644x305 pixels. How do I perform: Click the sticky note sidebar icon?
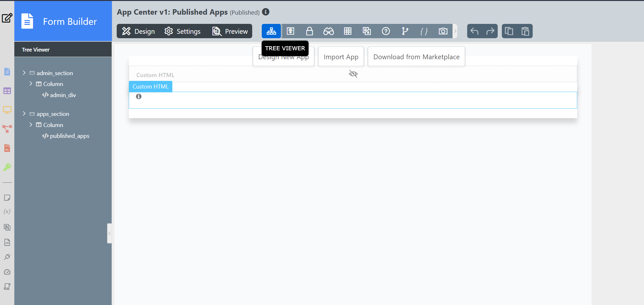[7, 198]
